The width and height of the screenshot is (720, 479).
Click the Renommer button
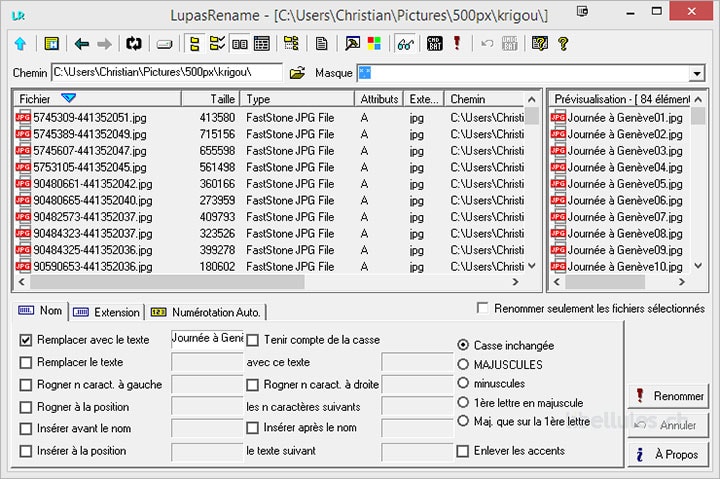668,396
